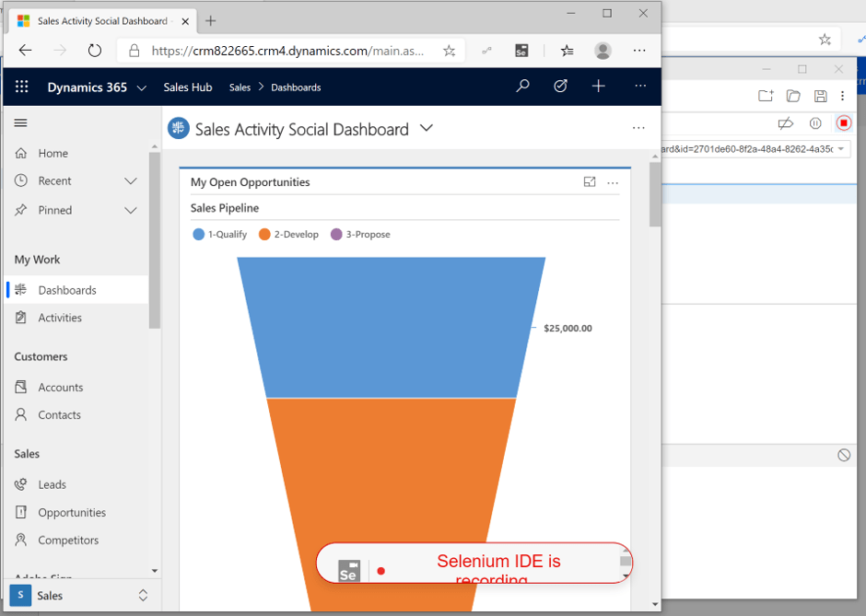Click the blue 1-Qualify funnel segment
The width and height of the screenshot is (866, 616).
(391, 327)
